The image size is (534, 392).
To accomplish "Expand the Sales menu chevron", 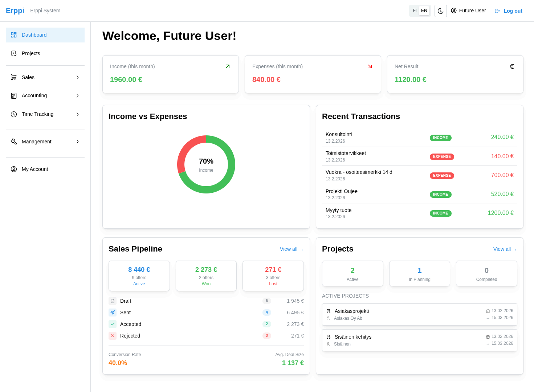I will [x=78, y=77].
